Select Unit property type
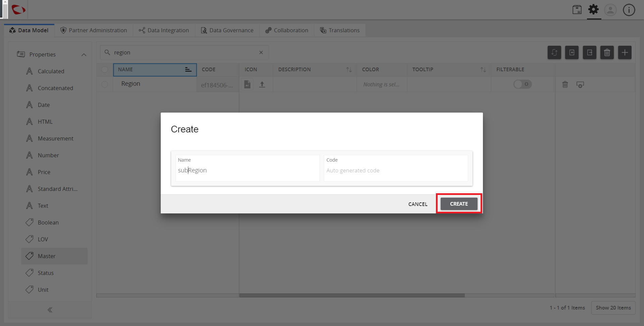This screenshot has width=644, height=326. pyautogui.click(x=54, y=290)
